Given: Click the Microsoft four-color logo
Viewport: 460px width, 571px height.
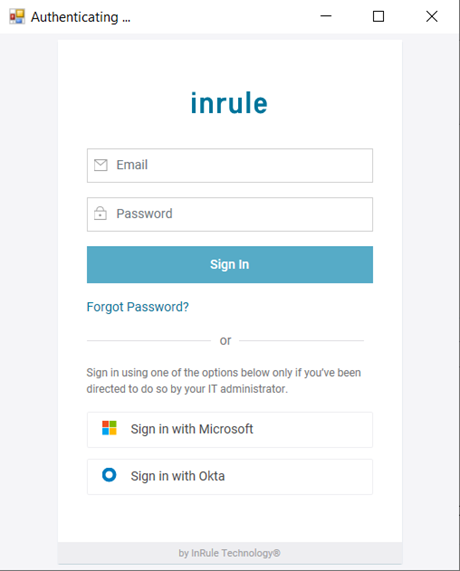Looking at the screenshot, I should 109,428.
